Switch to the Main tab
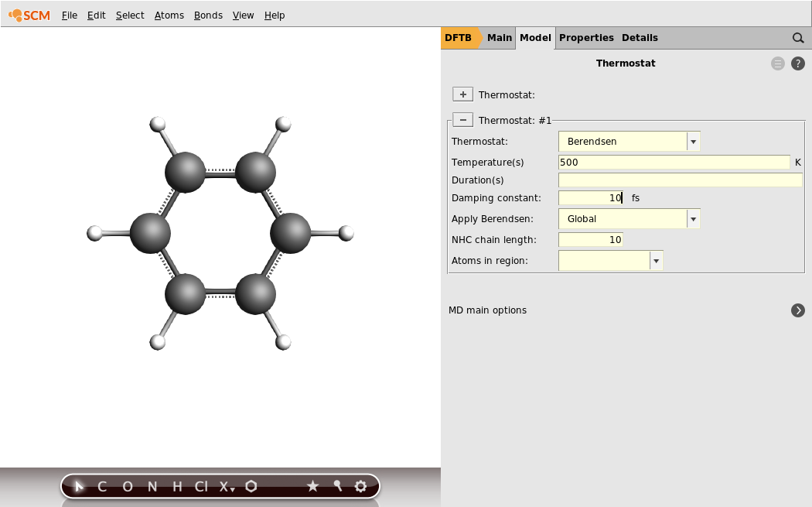The width and height of the screenshot is (812, 507). click(500, 38)
